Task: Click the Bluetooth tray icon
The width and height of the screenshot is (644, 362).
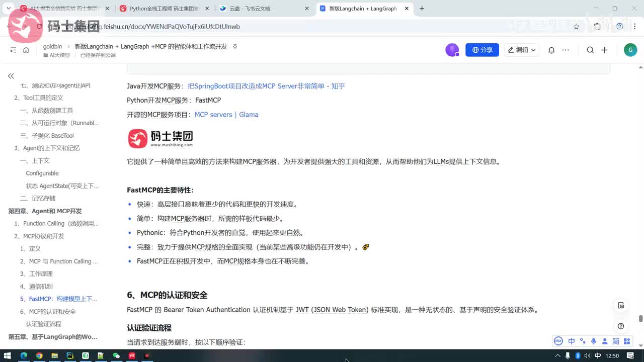Action: point(578,355)
